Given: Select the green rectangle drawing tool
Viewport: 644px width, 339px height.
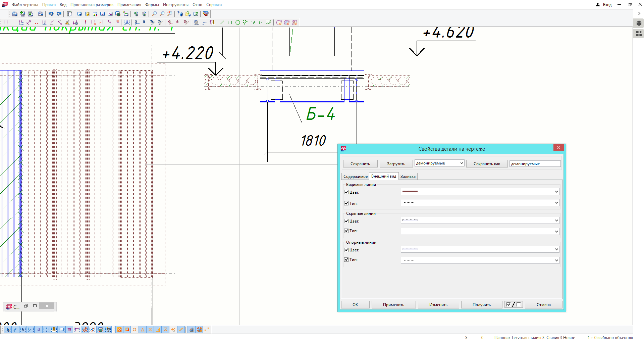Looking at the screenshot, I should 230,22.
